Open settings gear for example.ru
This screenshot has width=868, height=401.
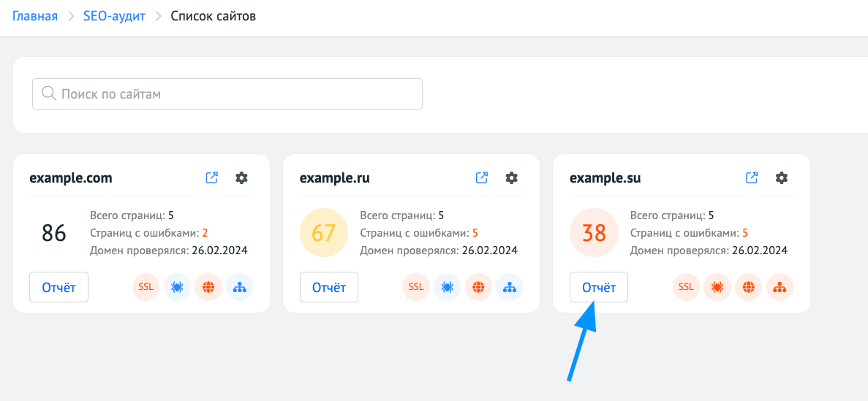point(511,177)
